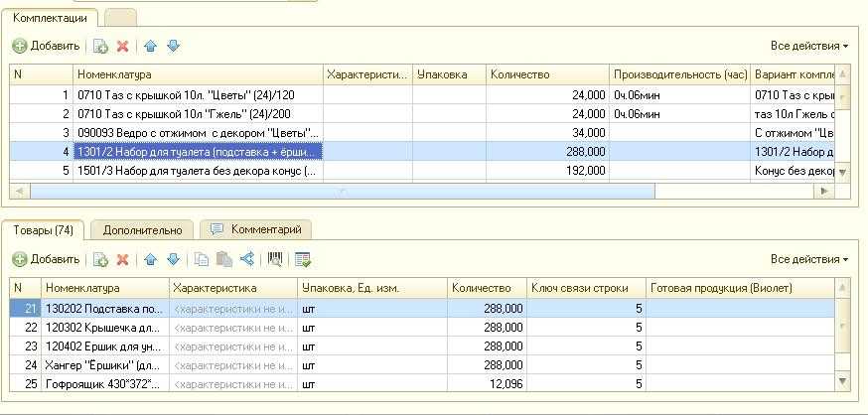Screen dimensions: 868x415
Task: Delete selected row in Товары toolbar
Action: tap(123, 259)
